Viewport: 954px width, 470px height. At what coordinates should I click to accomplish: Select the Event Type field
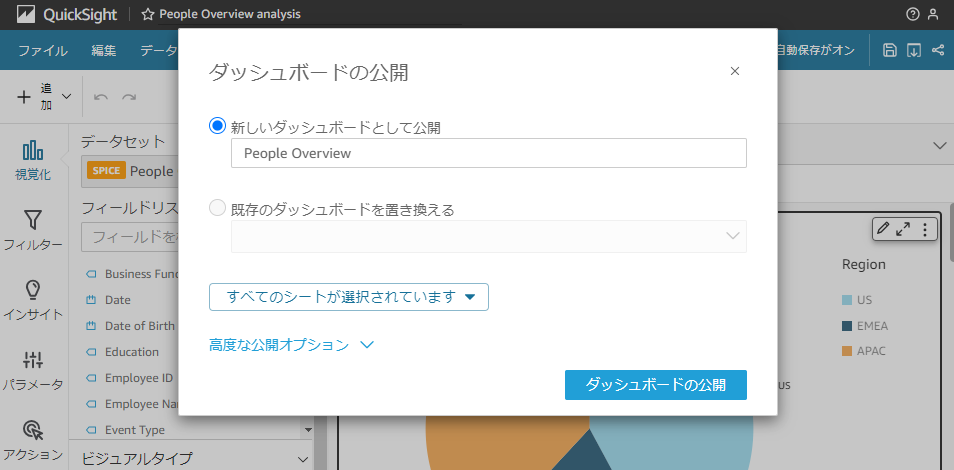click(x=134, y=430)
